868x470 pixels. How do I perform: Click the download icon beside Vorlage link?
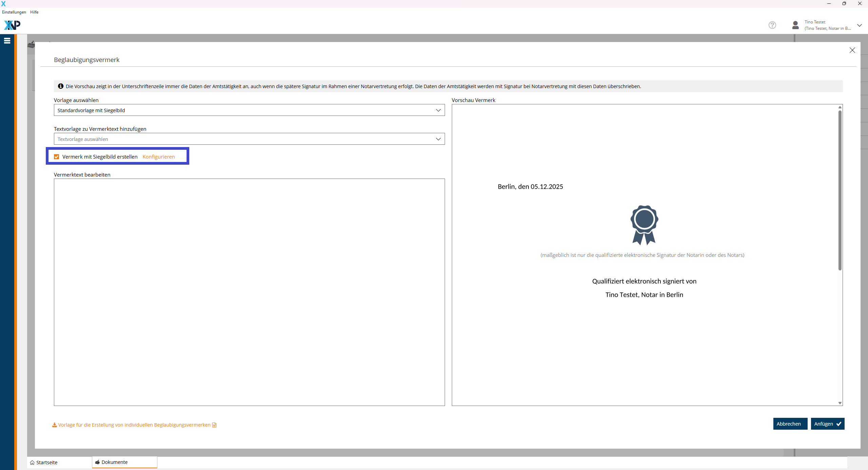tap(54, 425)
